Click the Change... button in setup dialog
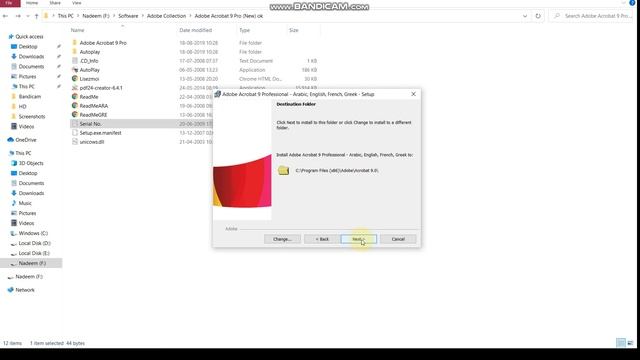This screenshot has height=360, width=640. pos(282,239)
